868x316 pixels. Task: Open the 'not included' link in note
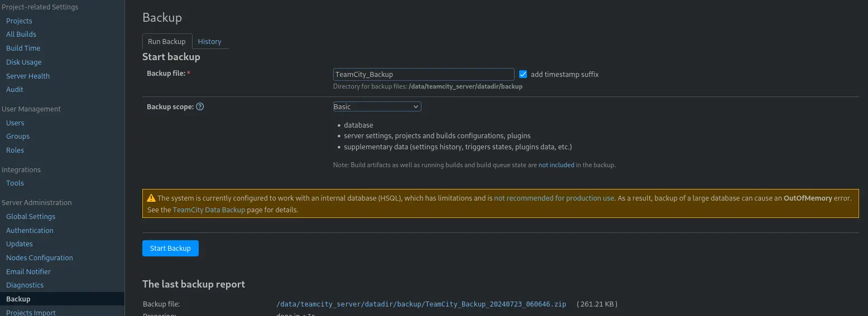pyautogui.click(x=556, y=165)
